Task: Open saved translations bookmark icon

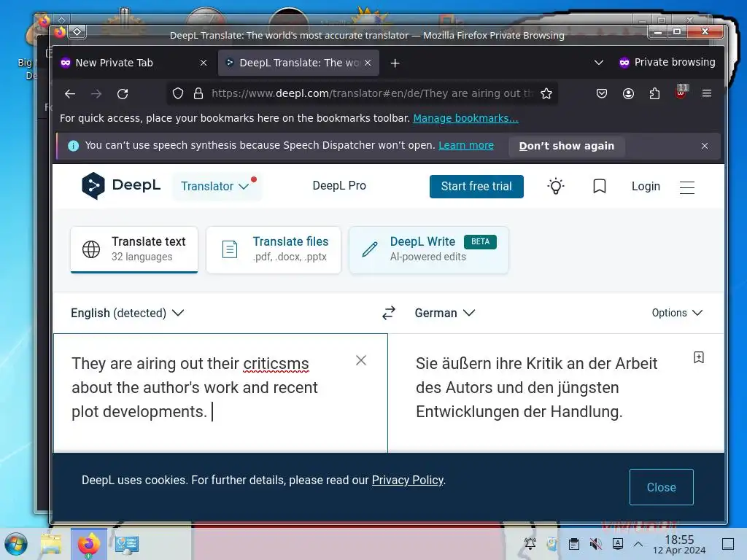Action: pyautogui.click(x=600, y=186)
